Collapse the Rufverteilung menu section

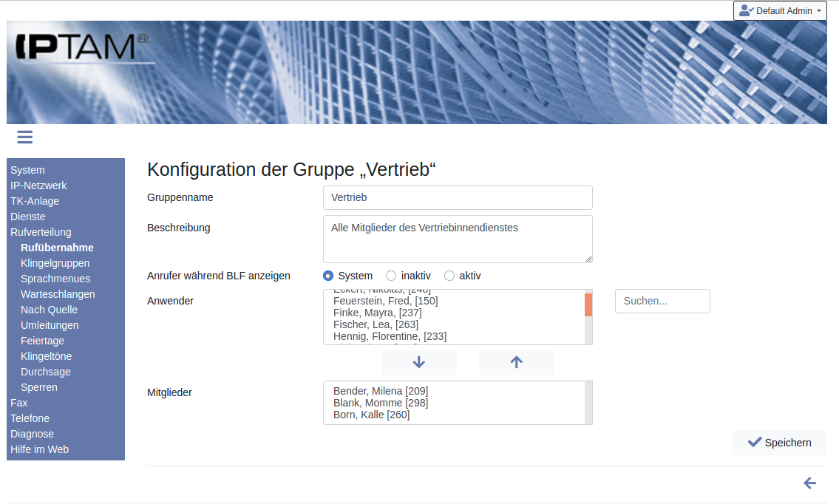pyautogui.click(x=41, y=232)
